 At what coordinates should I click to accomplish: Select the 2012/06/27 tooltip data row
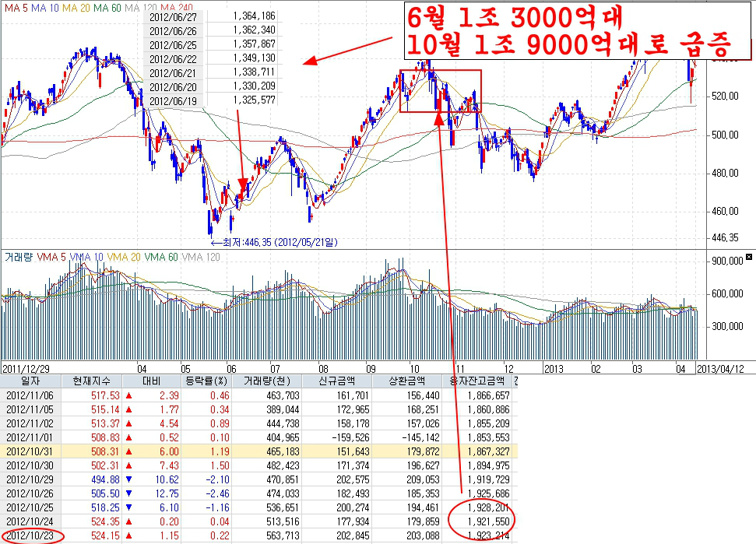[x=213, y=16]
